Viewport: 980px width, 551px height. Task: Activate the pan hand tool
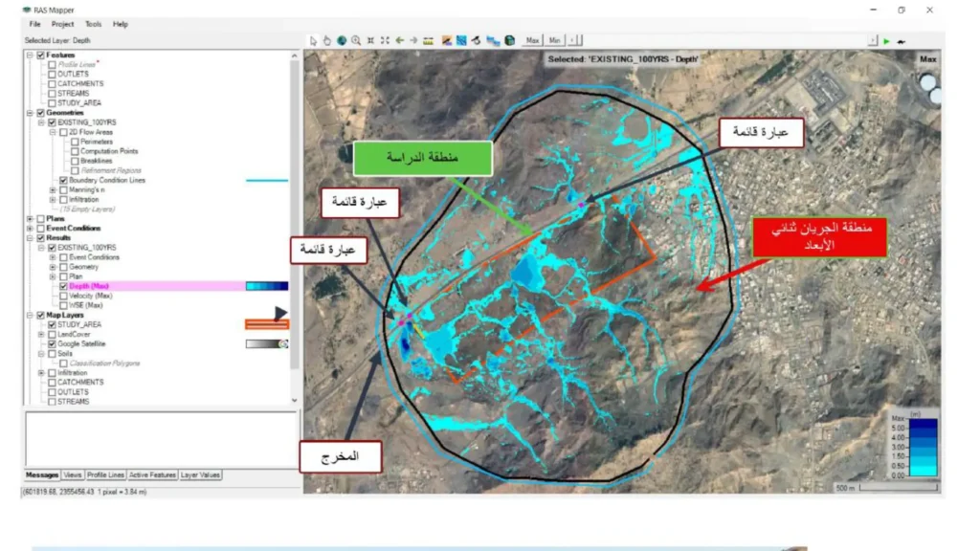[x=326, y=40]
